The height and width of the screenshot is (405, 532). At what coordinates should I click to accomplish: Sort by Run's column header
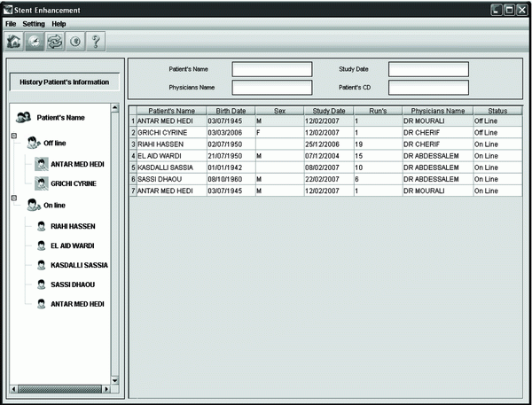point(378,111)
